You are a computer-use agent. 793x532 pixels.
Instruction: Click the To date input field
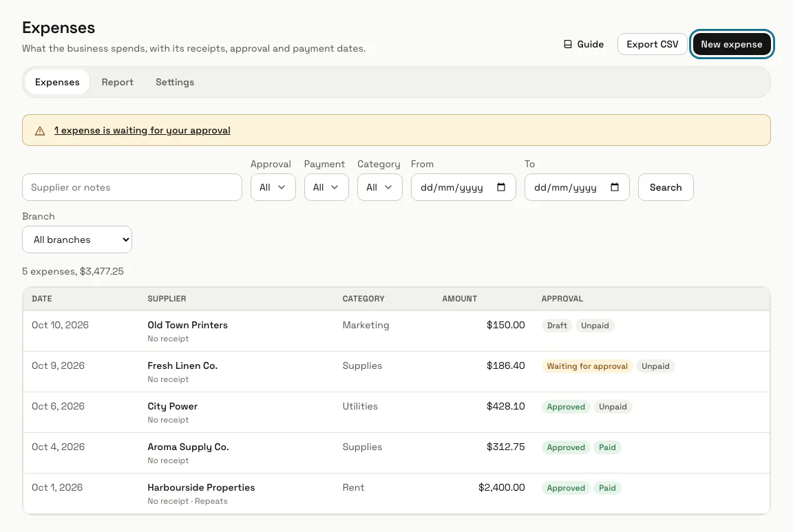(577, 187)
